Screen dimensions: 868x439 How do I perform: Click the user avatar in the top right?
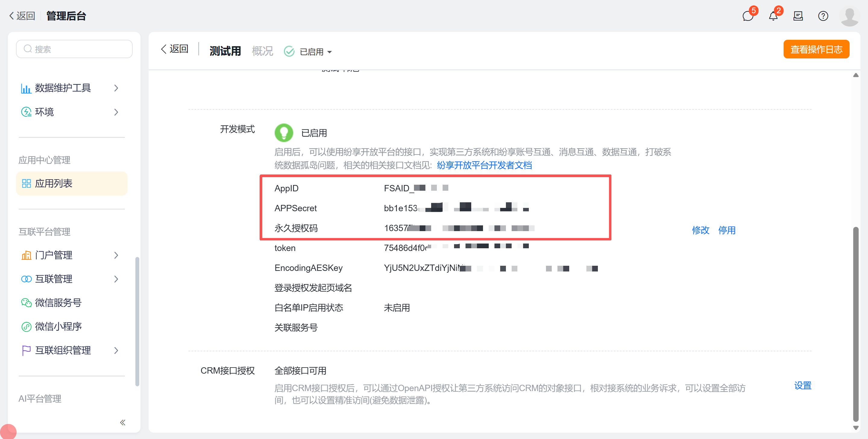[850, 16]
